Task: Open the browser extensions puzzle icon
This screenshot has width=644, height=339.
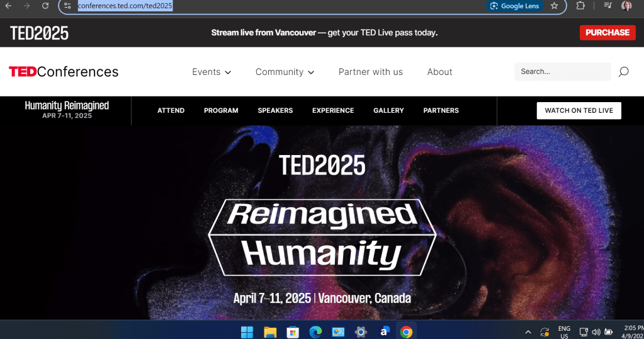Action: 580,6
